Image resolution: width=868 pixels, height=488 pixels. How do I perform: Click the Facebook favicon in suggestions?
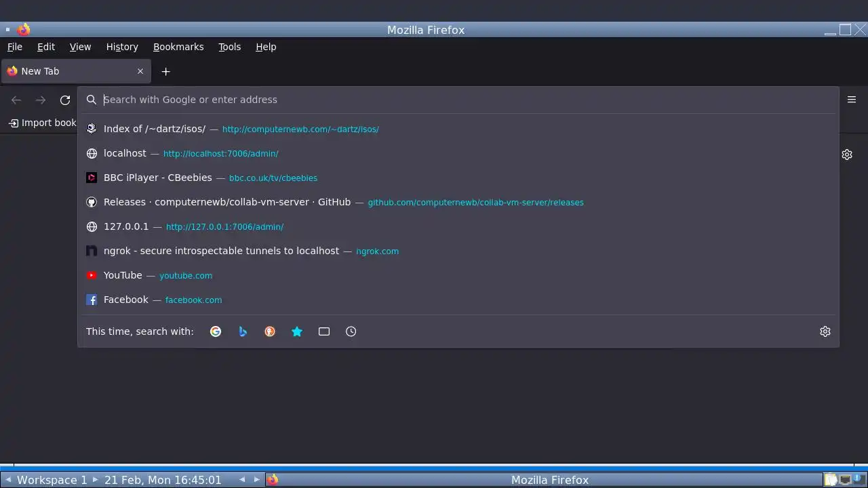pos(92,300)
